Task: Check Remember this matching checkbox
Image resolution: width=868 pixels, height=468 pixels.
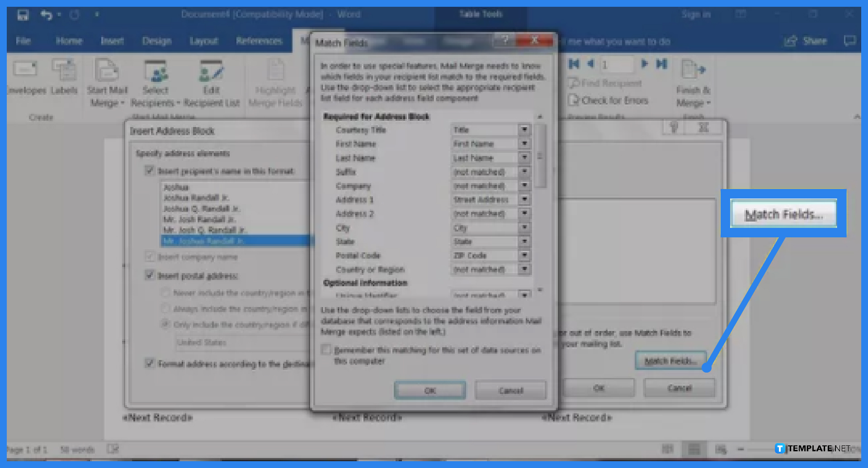Action: click(x=326, y=350)
